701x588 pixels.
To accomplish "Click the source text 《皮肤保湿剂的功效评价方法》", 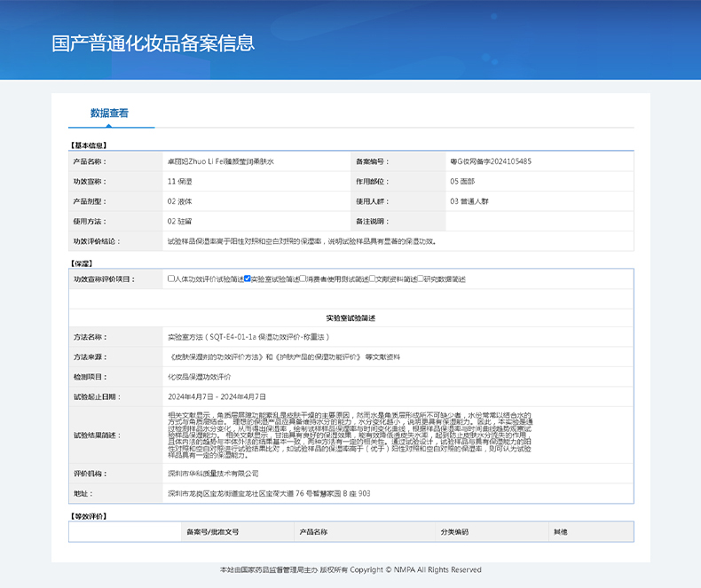I will click(x=217, y=357).
